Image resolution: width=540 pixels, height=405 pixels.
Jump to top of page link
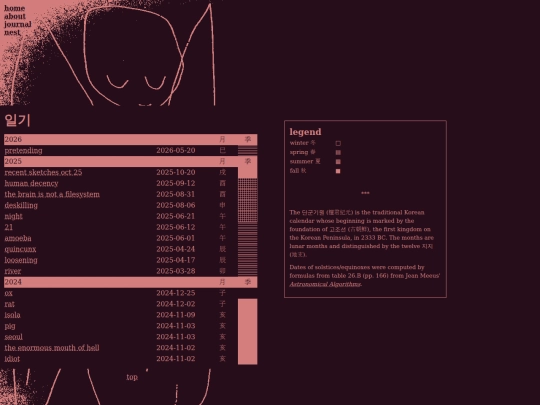click(132, 377)
